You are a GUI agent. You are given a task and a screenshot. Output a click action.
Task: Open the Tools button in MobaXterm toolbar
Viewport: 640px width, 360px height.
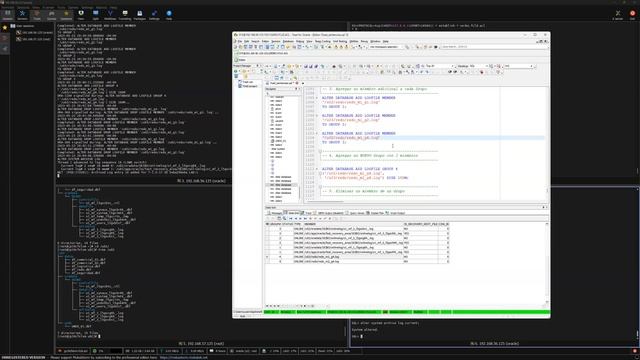[37, 15]
